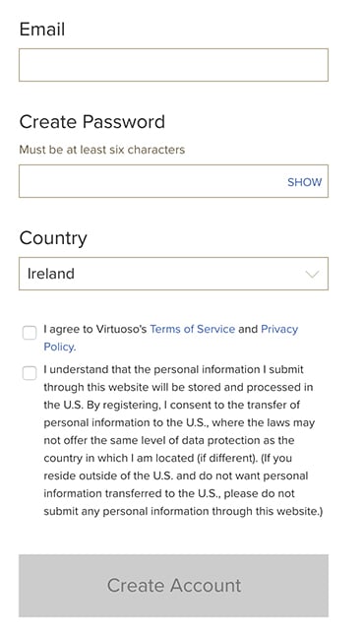Click the Email input field
This screenshot has height=634, width=364.
pos(173,65)
